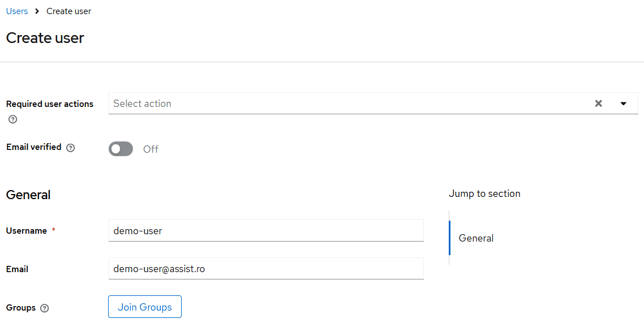This screenshot has height=327, width=644.
Task: Click the Join Groups button
Action: click(144, 307)
